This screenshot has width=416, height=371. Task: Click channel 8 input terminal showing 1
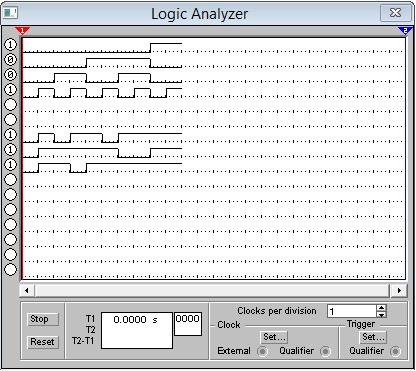click(10, 149)
